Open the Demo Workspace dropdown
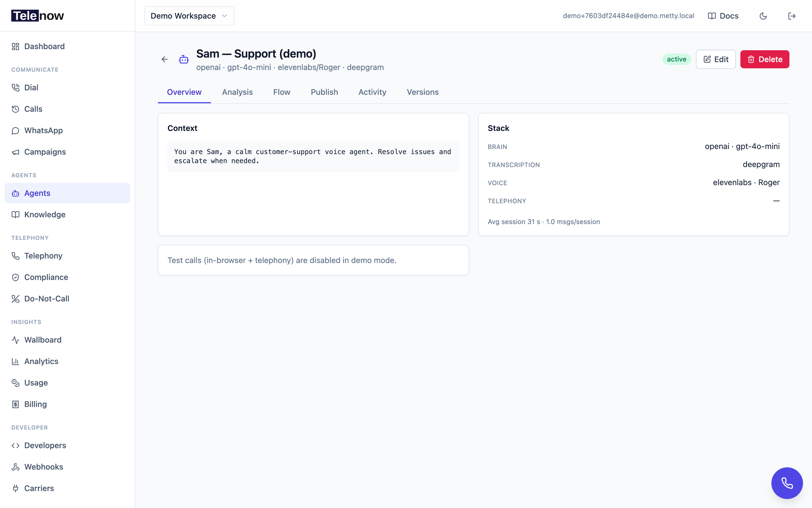 (189, 16)
